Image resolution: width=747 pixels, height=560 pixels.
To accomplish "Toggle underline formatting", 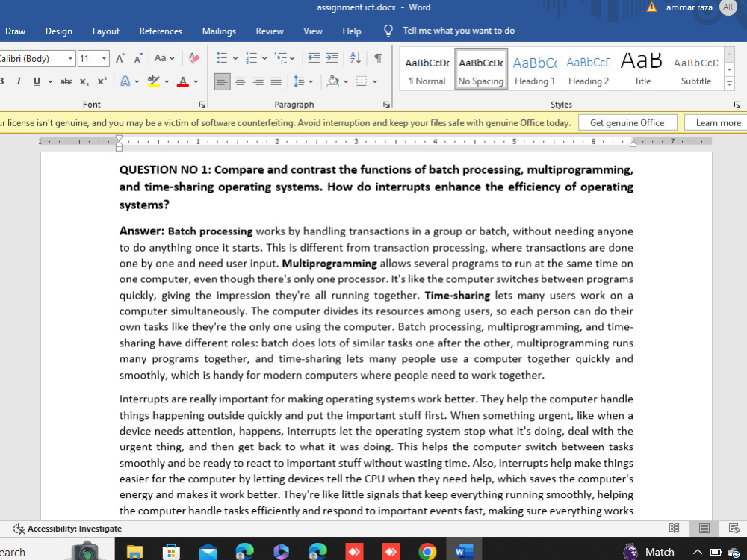I will coord(37,81).
